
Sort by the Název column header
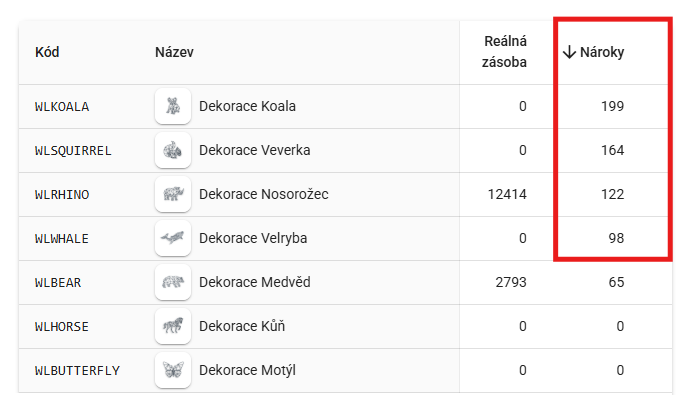174,52
